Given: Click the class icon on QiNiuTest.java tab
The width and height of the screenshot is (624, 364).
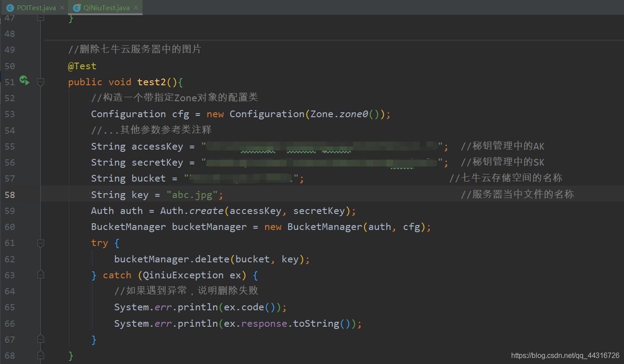Looking at the screenshot, I should pyautogui.click(x=76, y=8).
